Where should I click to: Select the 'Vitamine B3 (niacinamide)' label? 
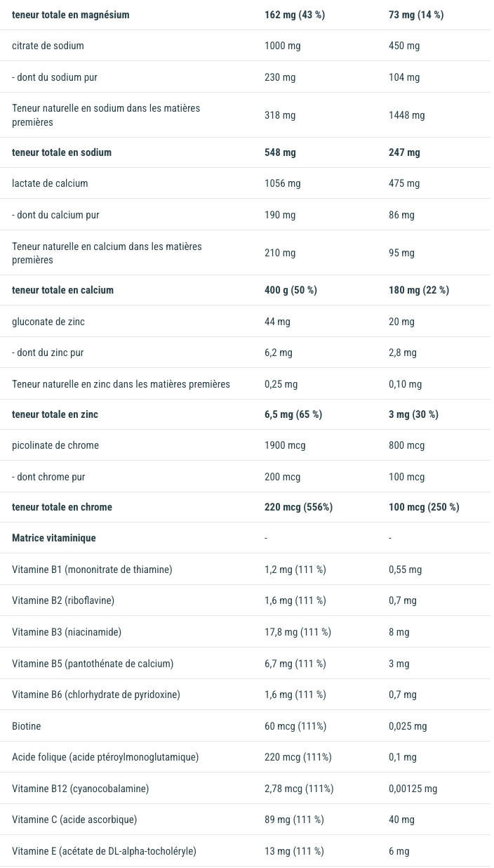point(67,632)
